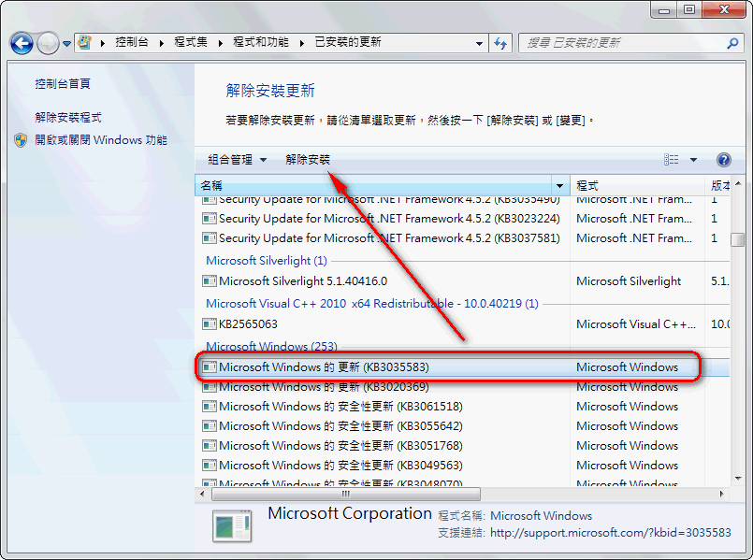The width and height of the screenshot is (753, 560).
Task: Click the change view icon
Action: tap(672, 160)
